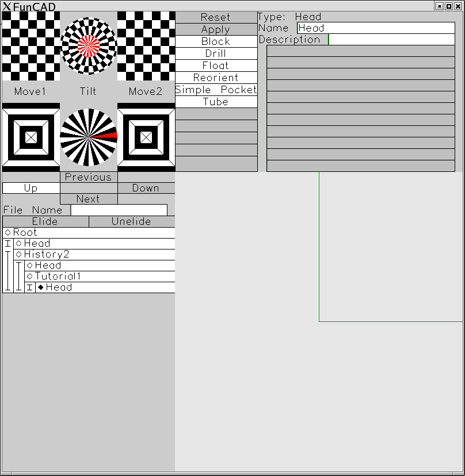465x476 pixels.
Task: Click the diamond icon beside Tutorial1
Action: point(30,277)
